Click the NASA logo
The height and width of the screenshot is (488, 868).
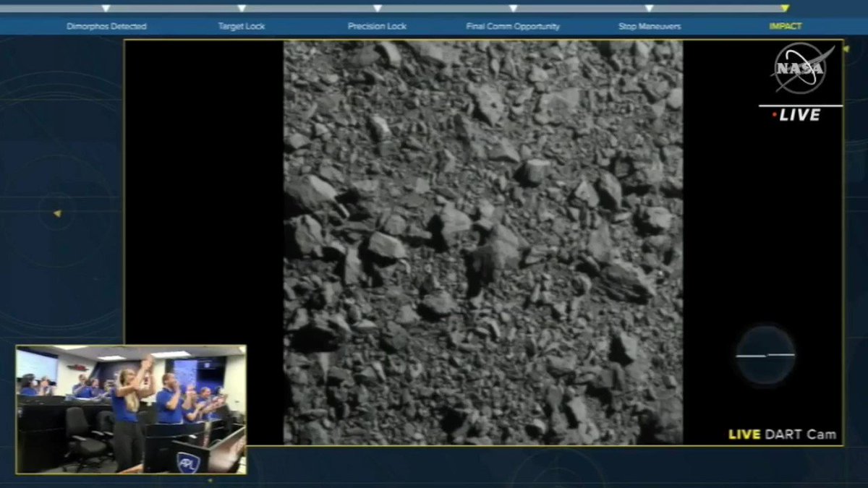[x=801, y=69]
